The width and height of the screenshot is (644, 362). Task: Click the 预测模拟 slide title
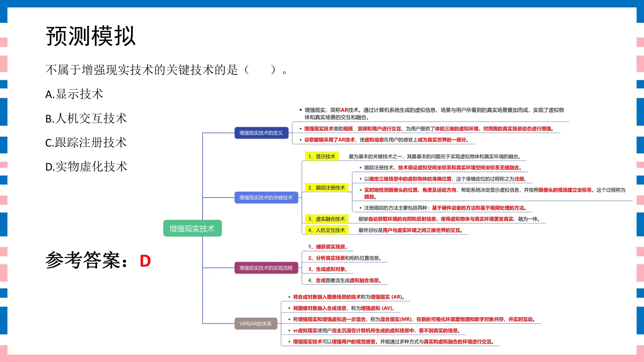(91, 36)
